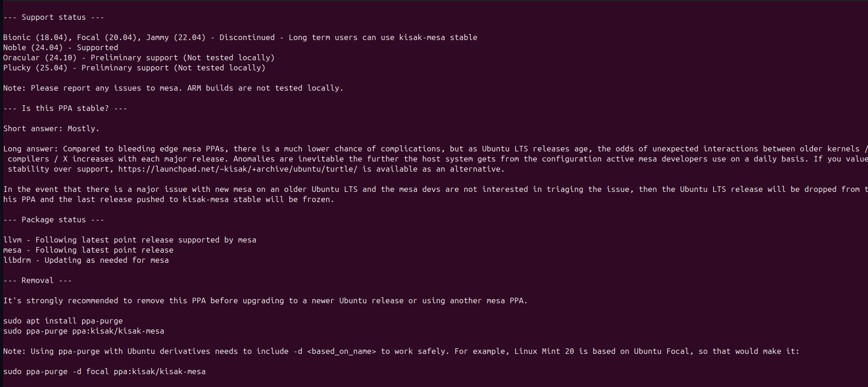Click the 'Plucky (25.04)' preliminary support line
This screenshot has height=387, width=868.
tap(134, 68)
